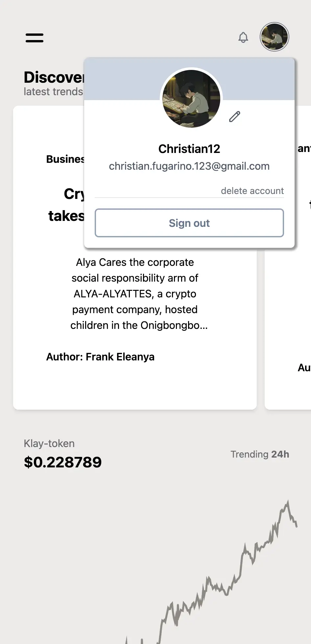Click the Klay-token price chart line
This screenshot has width=311, height=644.
click(243, 558)
